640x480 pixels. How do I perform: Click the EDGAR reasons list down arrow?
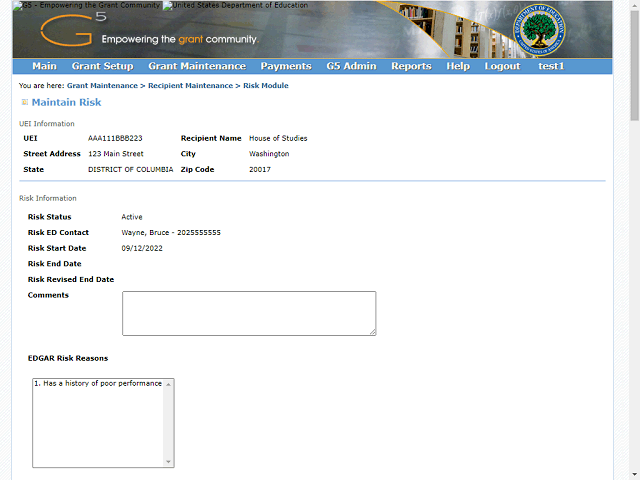(168, 462)
